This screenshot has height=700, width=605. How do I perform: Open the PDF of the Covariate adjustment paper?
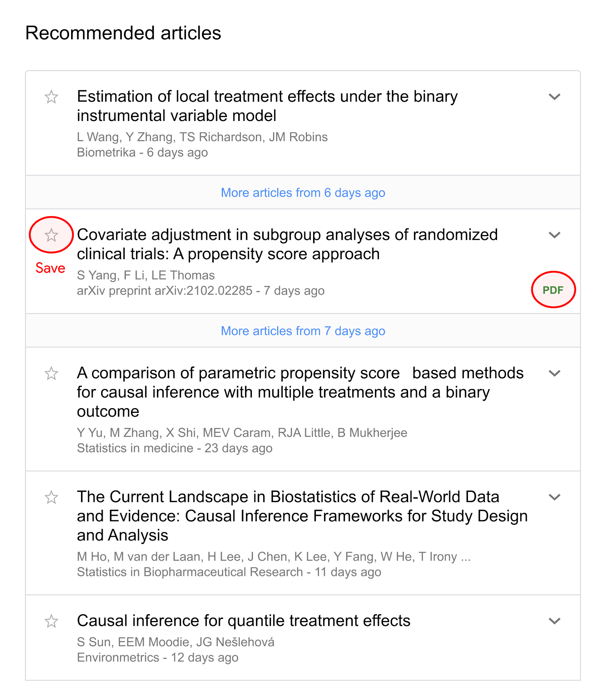553,290
